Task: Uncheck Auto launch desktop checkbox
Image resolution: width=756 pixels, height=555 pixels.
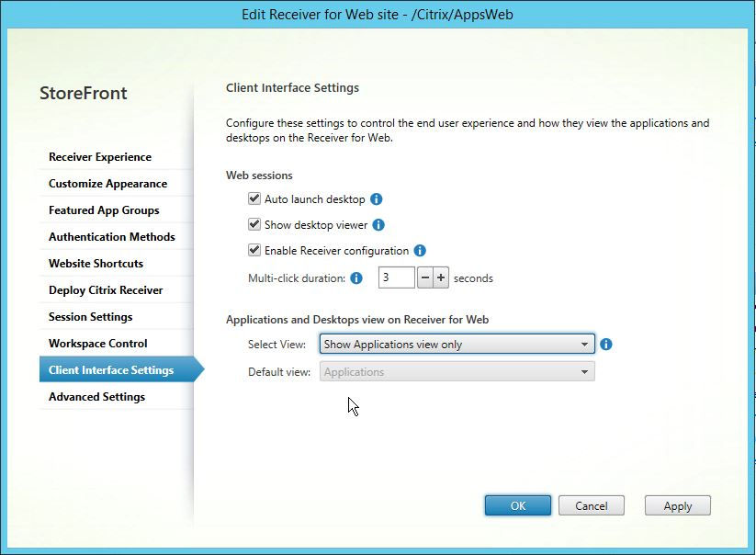Action: (x=254, y=198)
